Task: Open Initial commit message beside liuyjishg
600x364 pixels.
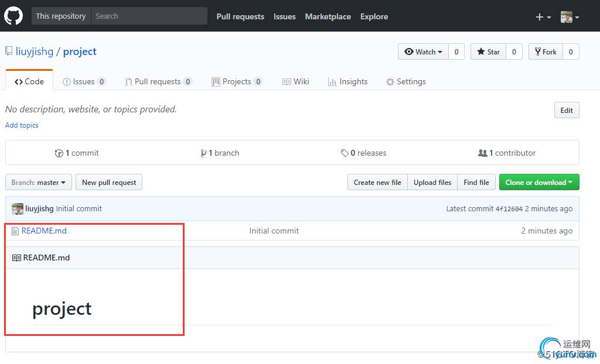Action: point(79,209)
